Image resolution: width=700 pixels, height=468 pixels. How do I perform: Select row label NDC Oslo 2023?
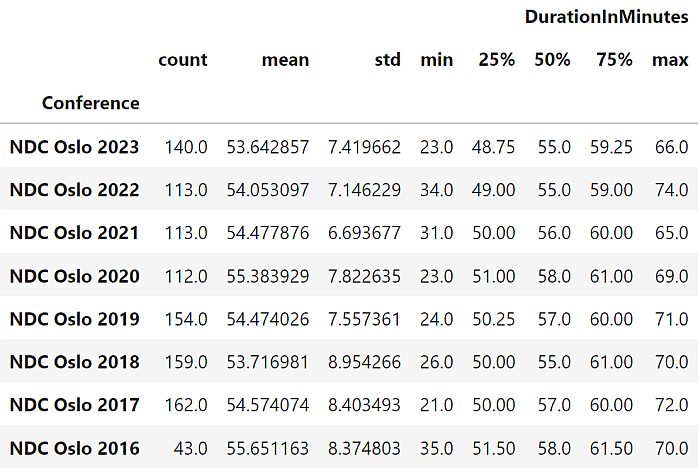pyautogui.click(x=75, y=147)
